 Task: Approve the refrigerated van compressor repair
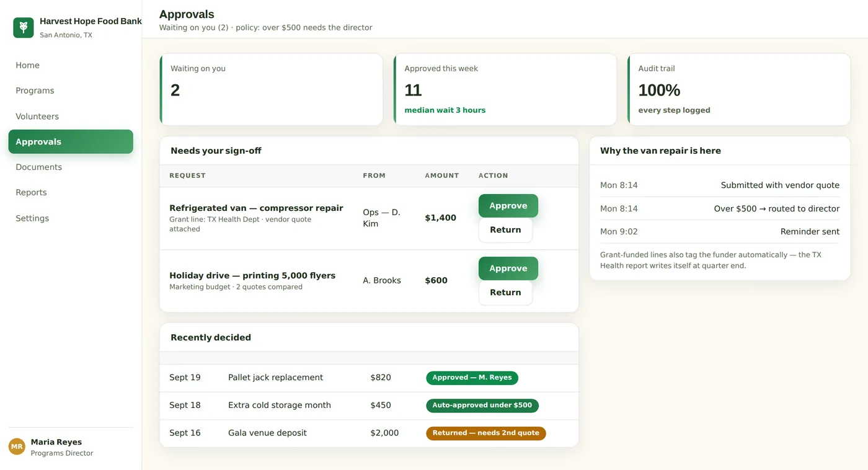pyautogui.click(x=508, y=206)
